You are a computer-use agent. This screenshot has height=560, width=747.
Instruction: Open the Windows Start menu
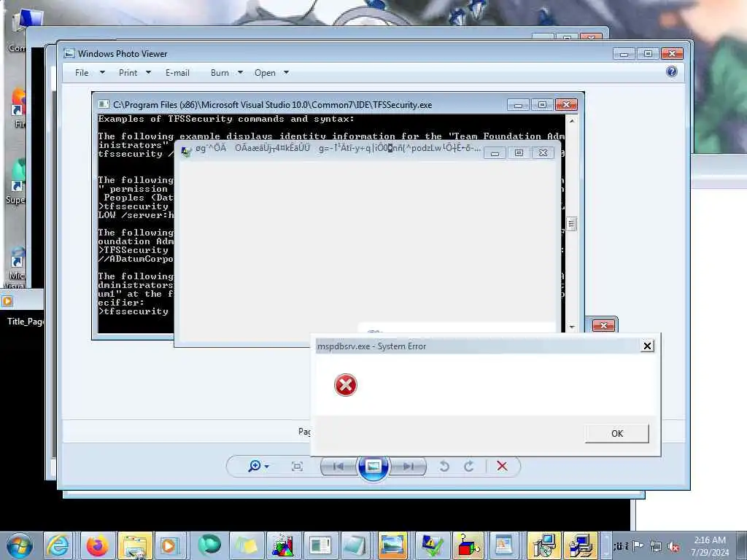coord(20,545)
